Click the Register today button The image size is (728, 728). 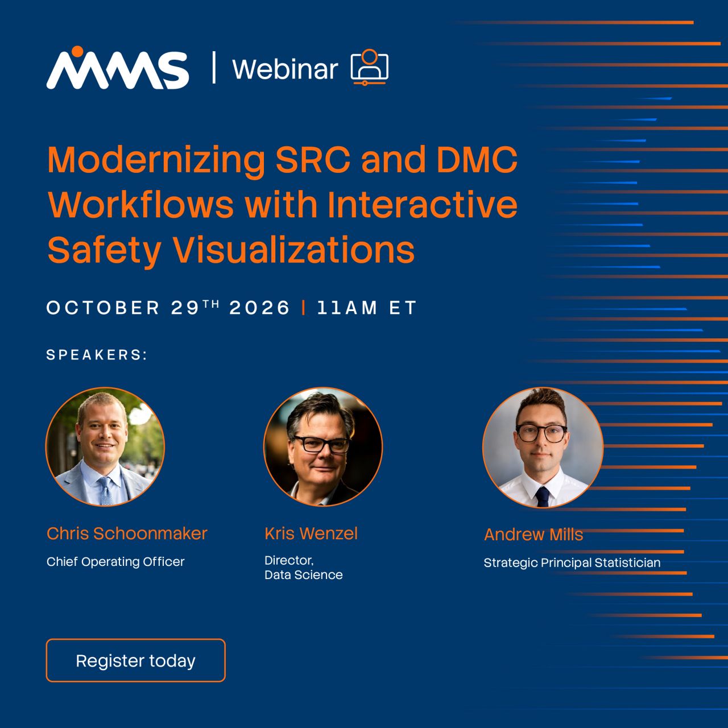pos(135,660)
